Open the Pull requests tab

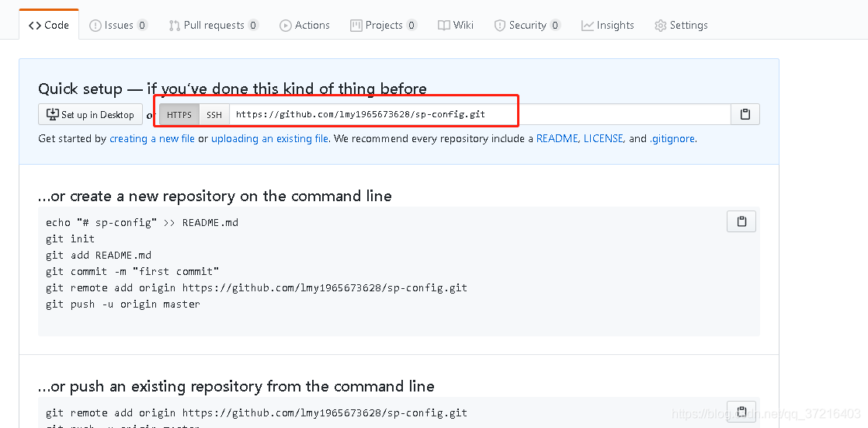pos(214,25)
